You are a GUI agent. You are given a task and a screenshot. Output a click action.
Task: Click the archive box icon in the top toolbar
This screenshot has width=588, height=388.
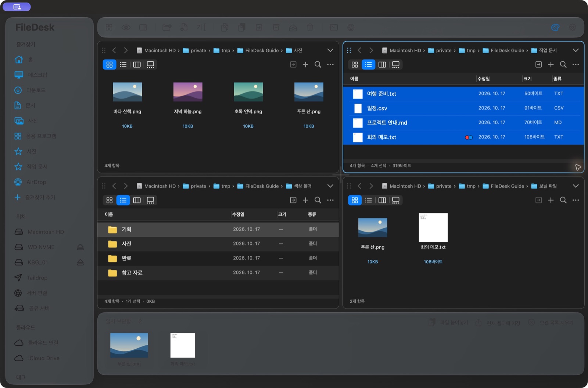[x=276, y=28]
